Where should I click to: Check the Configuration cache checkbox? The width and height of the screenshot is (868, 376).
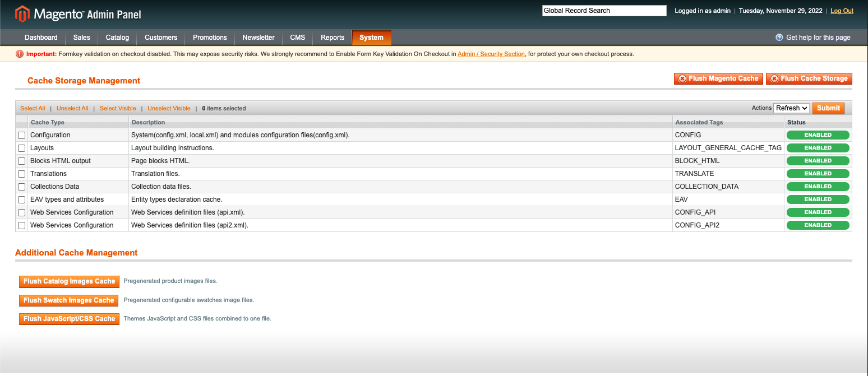[x=21, y=134]
